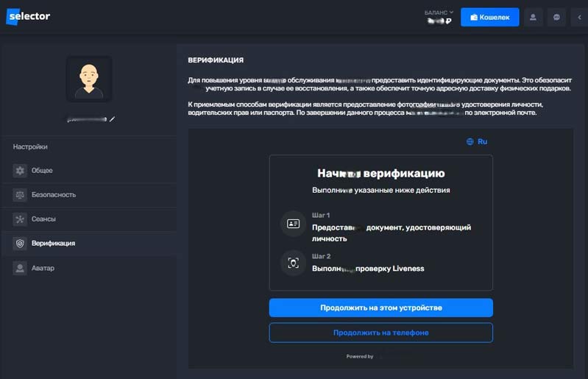Open the Сеансы section
This screenshot has height=379, width=588.
[89, 219]
